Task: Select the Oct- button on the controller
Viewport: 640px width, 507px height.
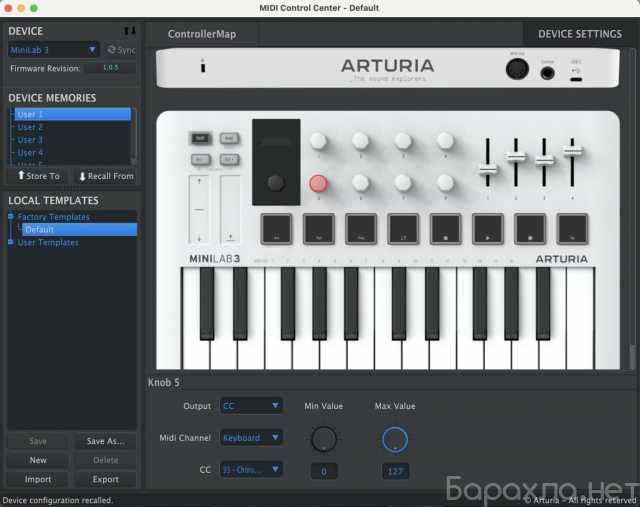Action: click(x=200, y=159)
